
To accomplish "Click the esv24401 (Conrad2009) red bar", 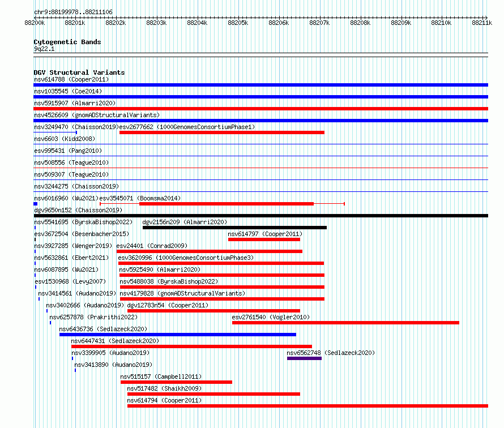I will [x=210, y=251].
